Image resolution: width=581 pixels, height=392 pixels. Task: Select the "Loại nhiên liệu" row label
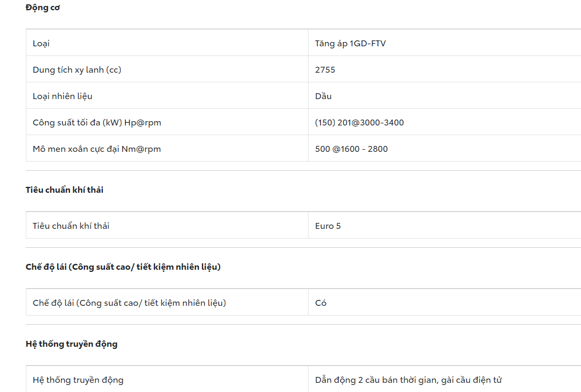(62, 96)
